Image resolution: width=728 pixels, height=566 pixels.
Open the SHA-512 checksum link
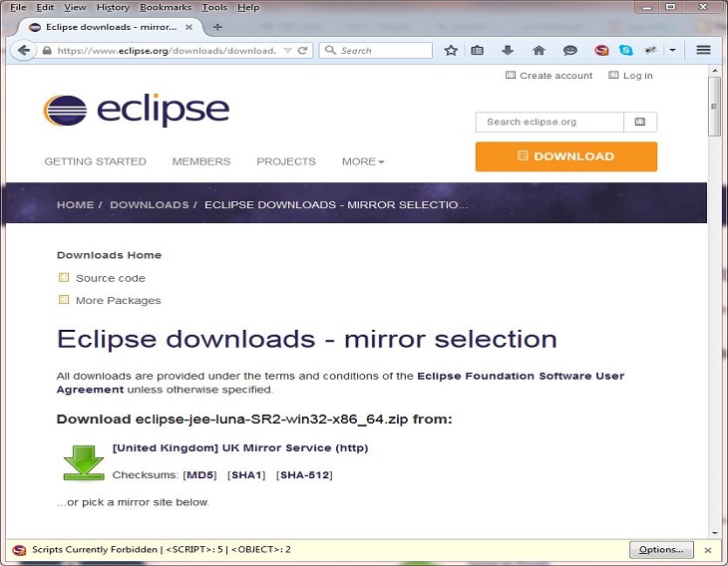click(304, 475)
